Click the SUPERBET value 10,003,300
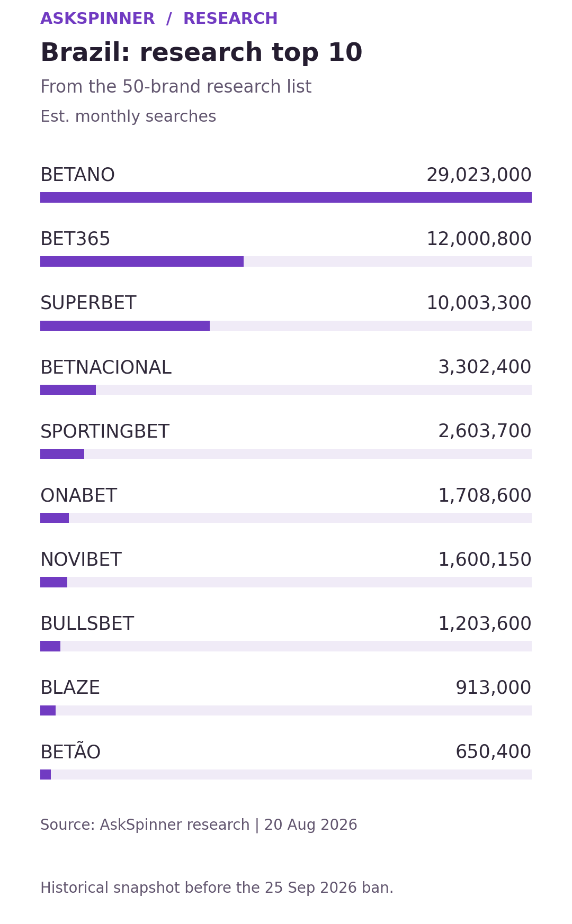The image size is (572, 924). coord(479,303)
